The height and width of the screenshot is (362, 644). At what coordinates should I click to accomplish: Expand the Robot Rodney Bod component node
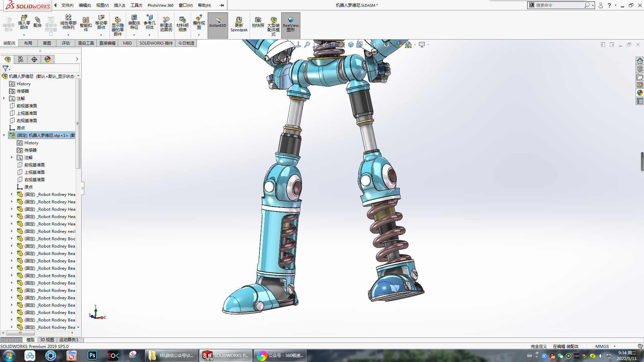12,239
